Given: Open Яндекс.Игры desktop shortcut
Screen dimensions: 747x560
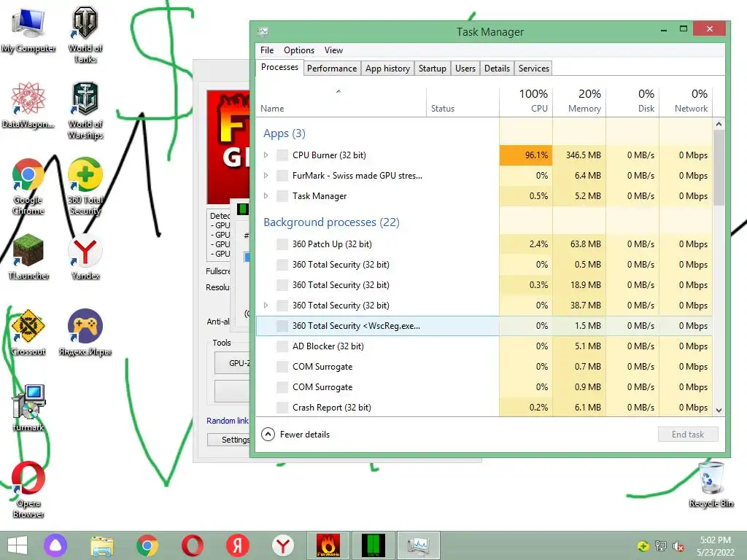Looking at the screenshot, I should [x=85, y=332].
